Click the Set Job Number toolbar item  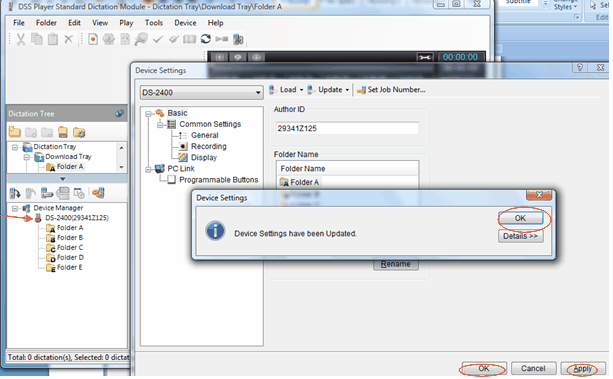(391, 90)
